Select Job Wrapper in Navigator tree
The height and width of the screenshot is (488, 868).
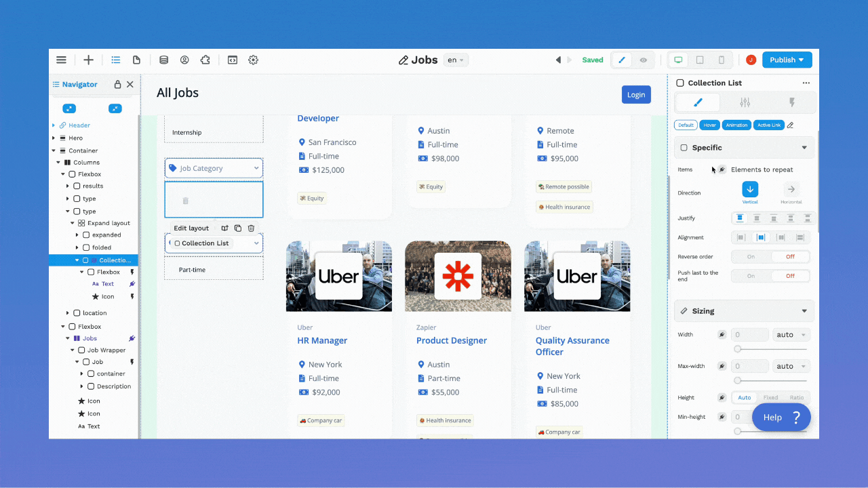106,350
